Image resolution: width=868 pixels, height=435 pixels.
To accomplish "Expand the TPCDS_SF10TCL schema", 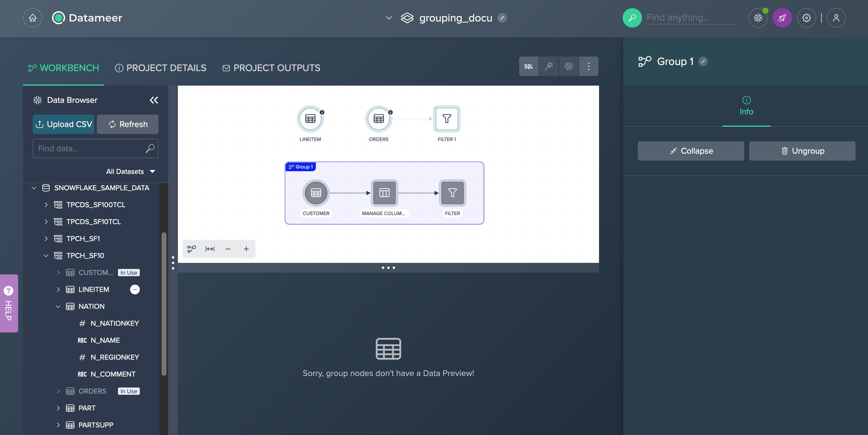I will pyautogui.click(x=46, y=222).
